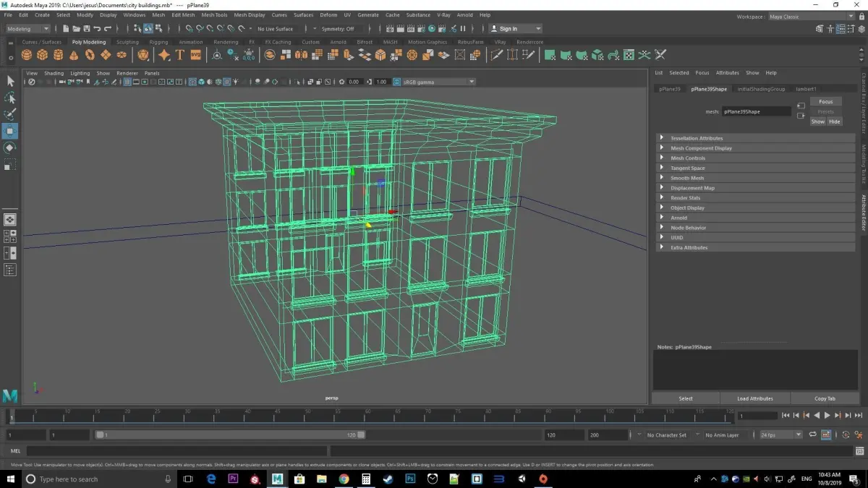Open the Modeling menu set dropdown

27,29
